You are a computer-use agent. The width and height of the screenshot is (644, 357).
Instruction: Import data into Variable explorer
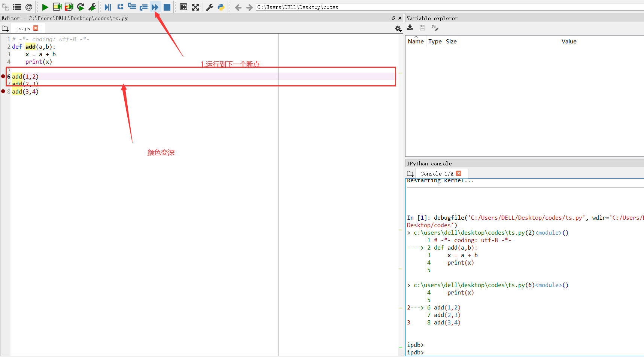[410, 28]
